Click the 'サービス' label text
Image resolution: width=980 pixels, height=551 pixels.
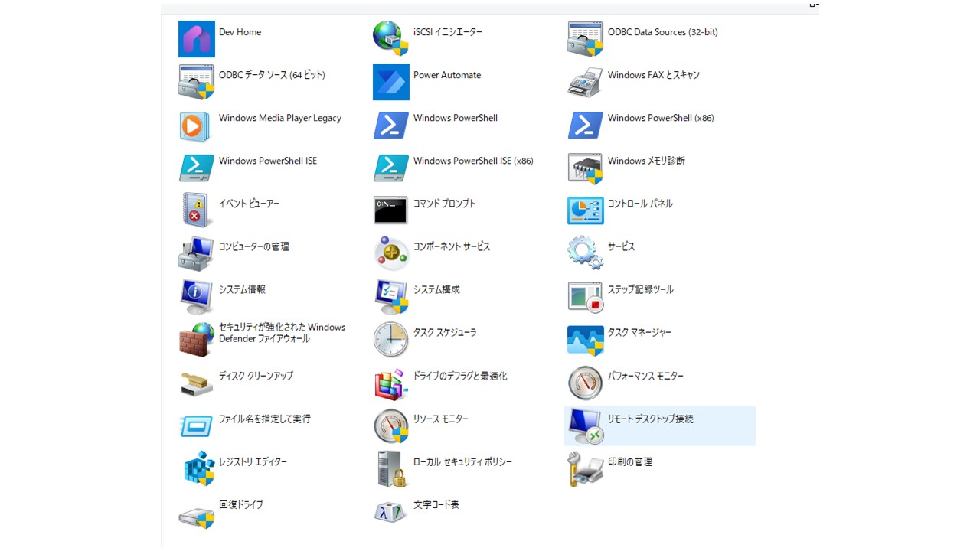[x=621, y=246]
